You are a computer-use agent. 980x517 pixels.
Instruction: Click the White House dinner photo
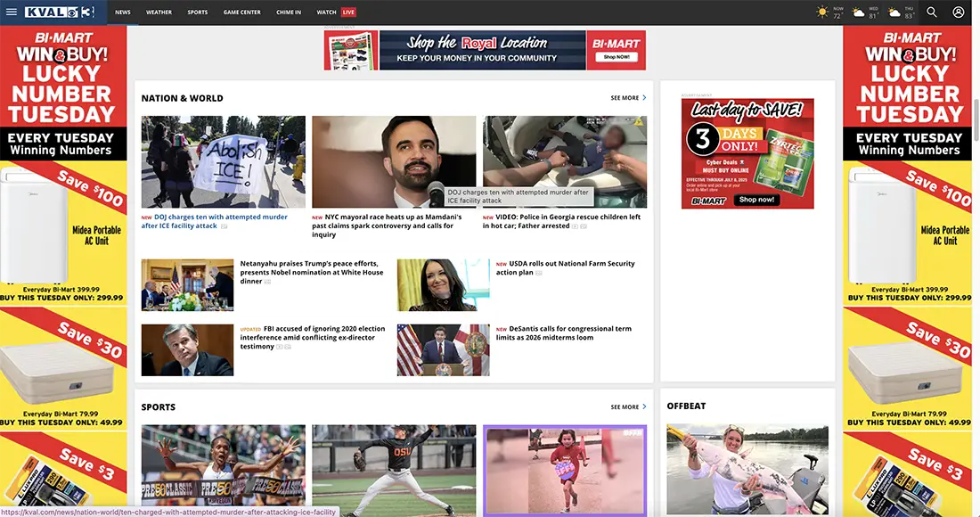(187, 285)
